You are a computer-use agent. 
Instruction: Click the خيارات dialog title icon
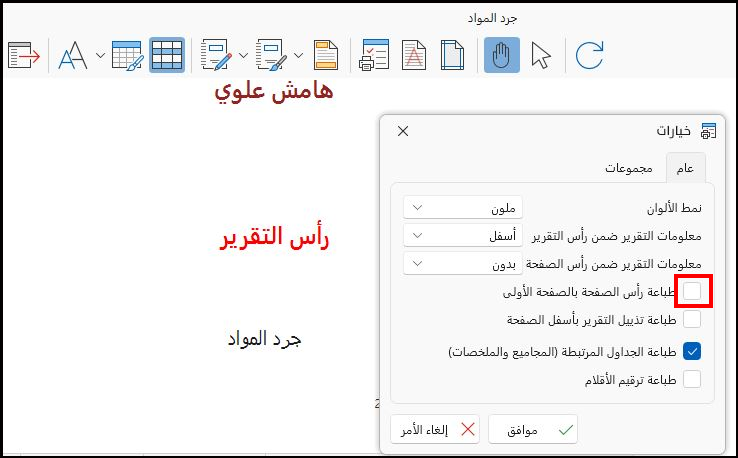[708, 131]
